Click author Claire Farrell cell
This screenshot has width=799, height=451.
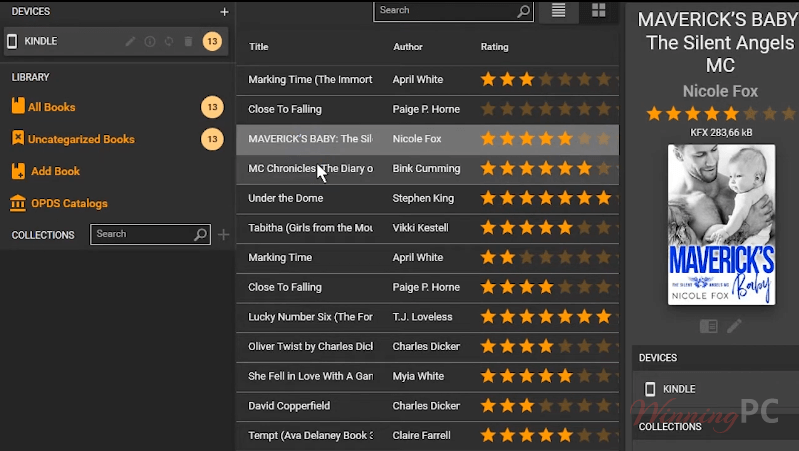(421, 436)
